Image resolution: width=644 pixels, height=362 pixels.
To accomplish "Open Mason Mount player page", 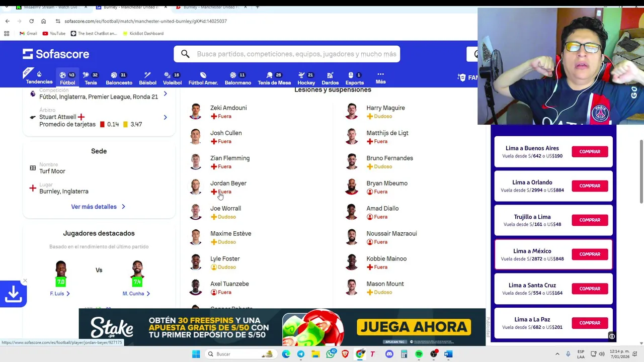I will tap(385, 284).
